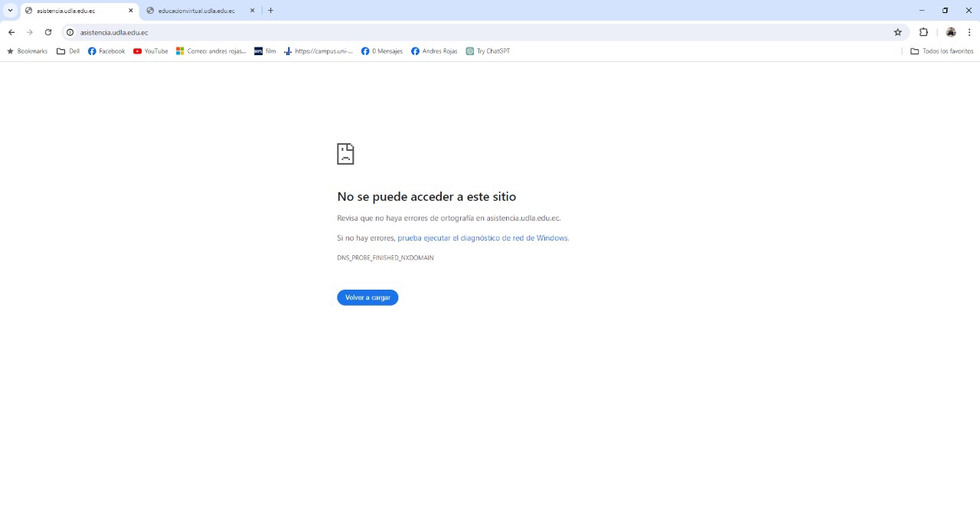Open the Chrome three-dot menu

(969, 32)
